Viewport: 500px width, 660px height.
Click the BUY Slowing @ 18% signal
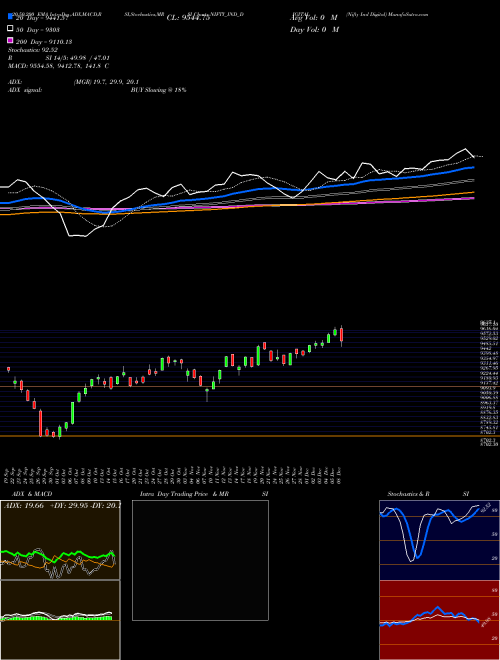click(x=158, y=90)
